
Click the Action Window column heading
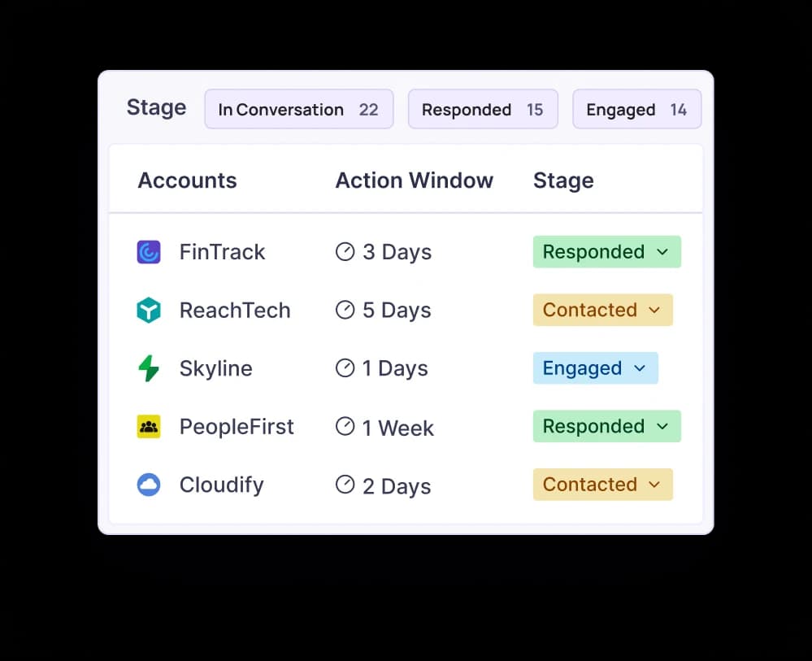[414, 180]
